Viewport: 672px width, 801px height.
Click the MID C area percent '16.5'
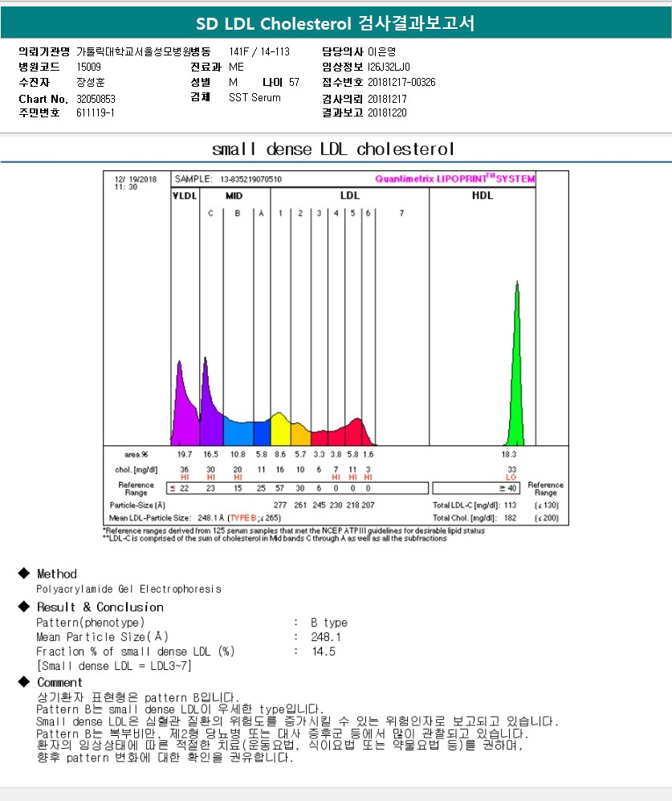pyautogui.click(x=210, y=454)
